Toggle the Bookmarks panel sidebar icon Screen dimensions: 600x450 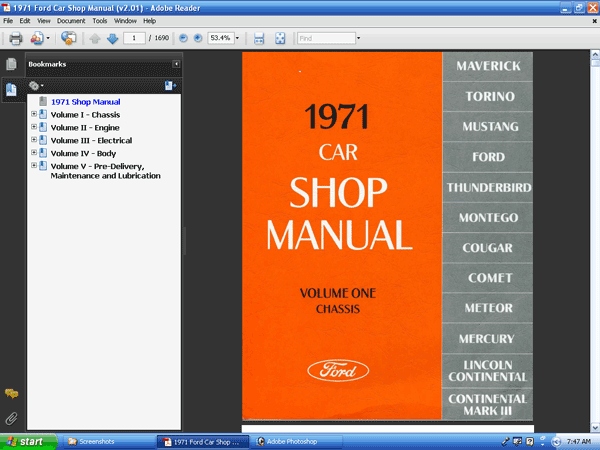pyautogui.click(x=11, y=90)
